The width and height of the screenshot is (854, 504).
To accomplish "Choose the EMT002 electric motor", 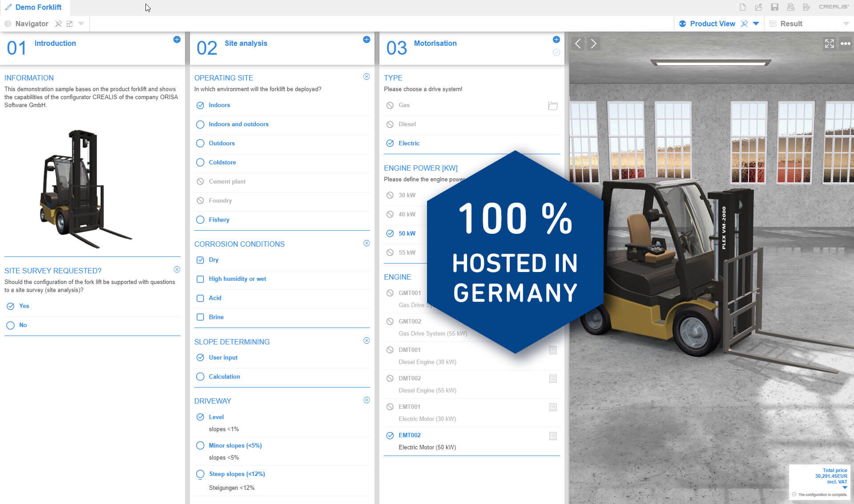I will tap(471, 441).
